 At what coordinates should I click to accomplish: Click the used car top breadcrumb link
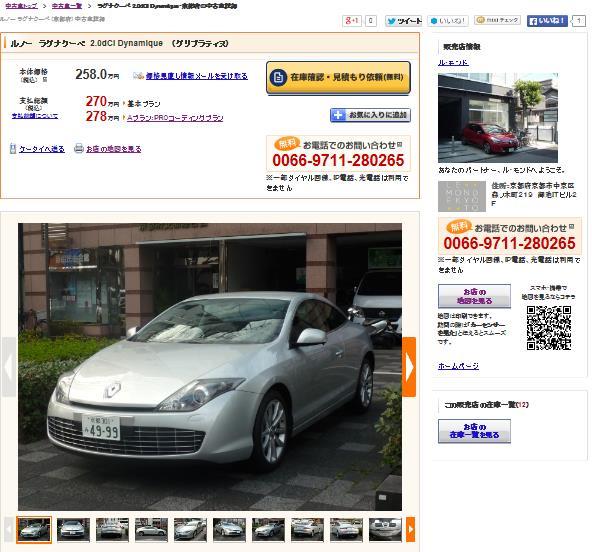pos(21,6)
